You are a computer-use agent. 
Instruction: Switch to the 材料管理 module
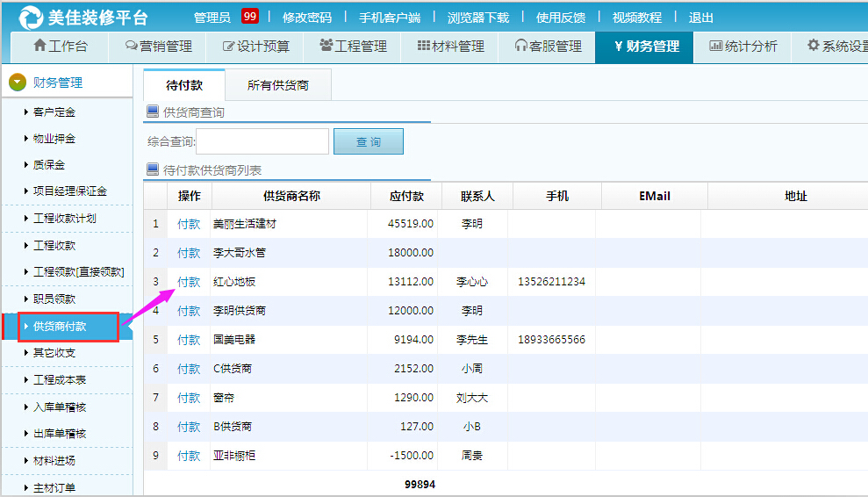(x=450, y=47)
